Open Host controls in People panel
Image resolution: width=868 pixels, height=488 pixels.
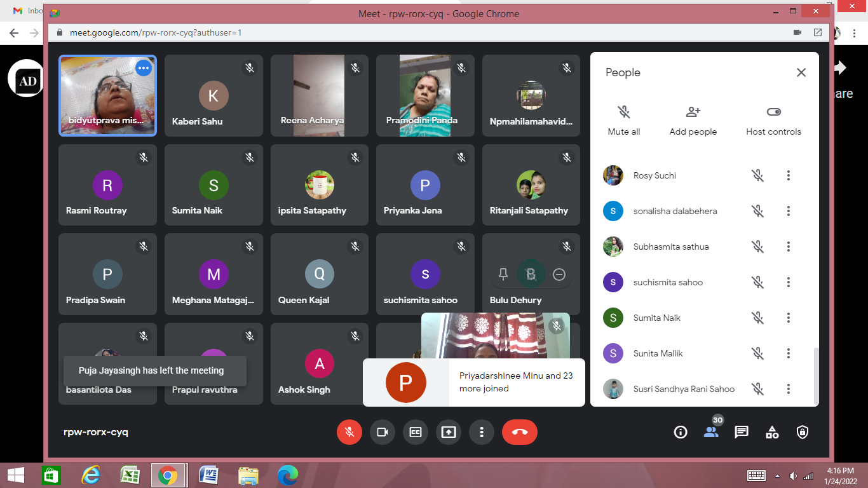point(773,120)
